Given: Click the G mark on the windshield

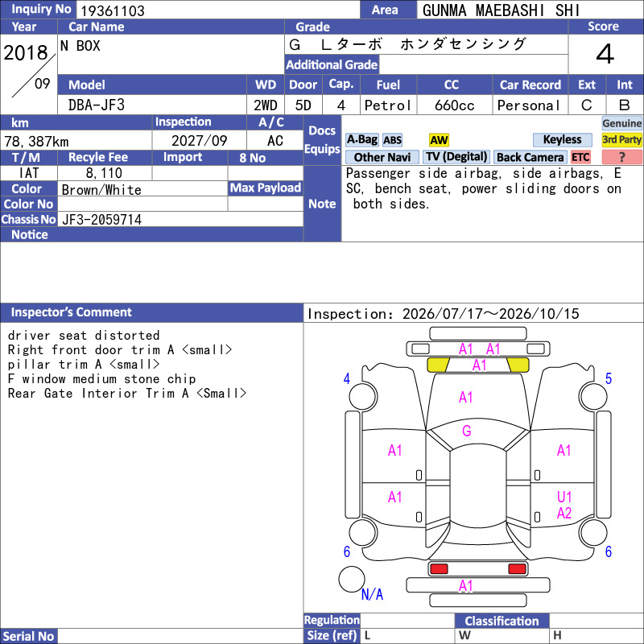Looking at the screenshot, I should pos(466,431).
